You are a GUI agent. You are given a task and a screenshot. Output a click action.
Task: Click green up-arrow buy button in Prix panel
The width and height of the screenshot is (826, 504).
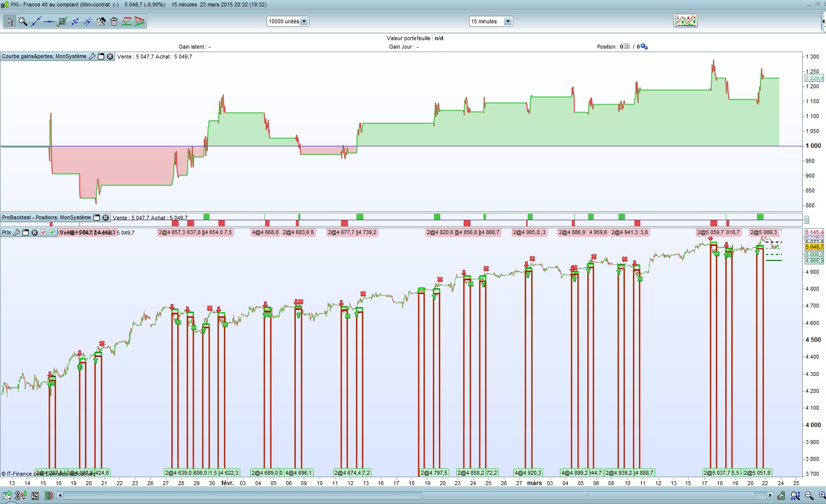tap(52, 232)
